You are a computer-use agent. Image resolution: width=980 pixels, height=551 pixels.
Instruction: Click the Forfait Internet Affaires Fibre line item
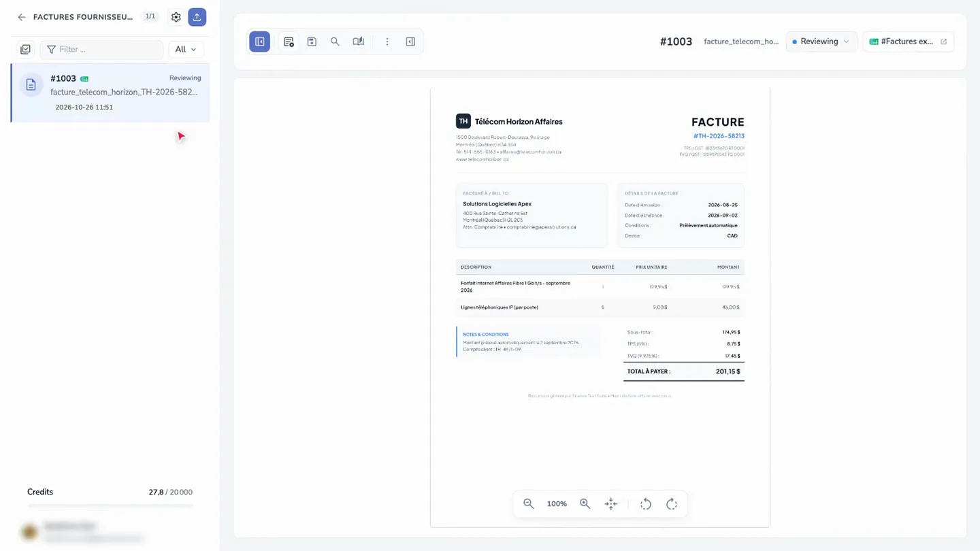pyautogui.click(x=515, y=286)
